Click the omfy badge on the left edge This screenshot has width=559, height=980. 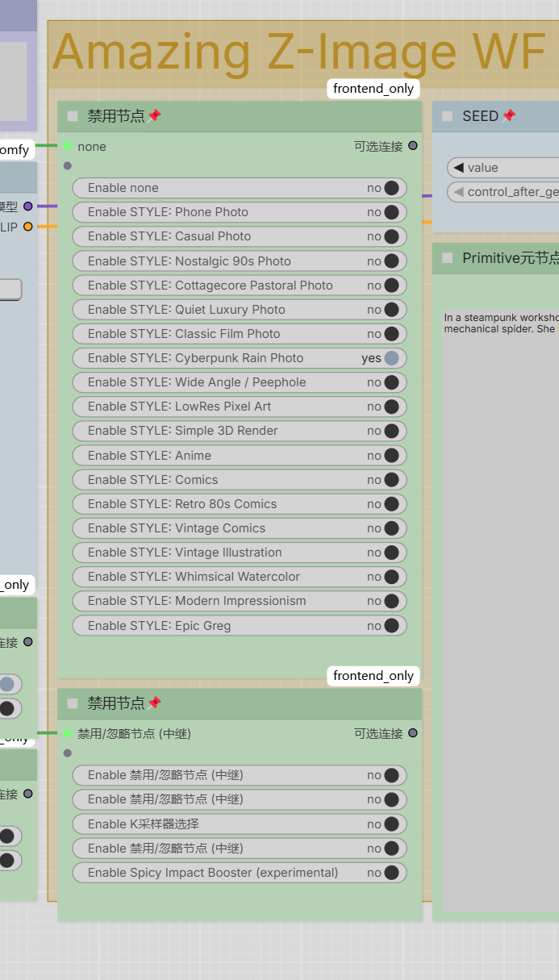tap(16, 149)
